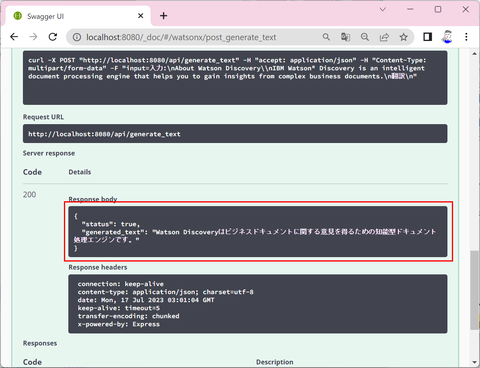Click the "Response body" label

click(93, 199)
